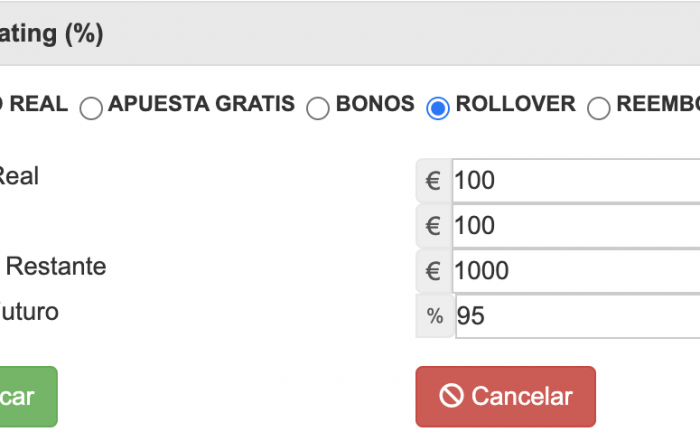Click the ROLLOVER label text
700x441 pixels.
click(516, 104)
